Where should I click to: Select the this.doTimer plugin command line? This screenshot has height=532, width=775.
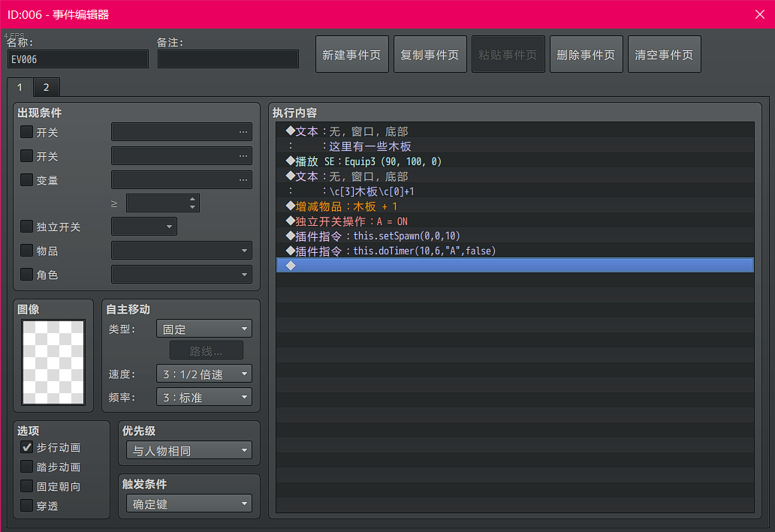(x=515, y=251)
